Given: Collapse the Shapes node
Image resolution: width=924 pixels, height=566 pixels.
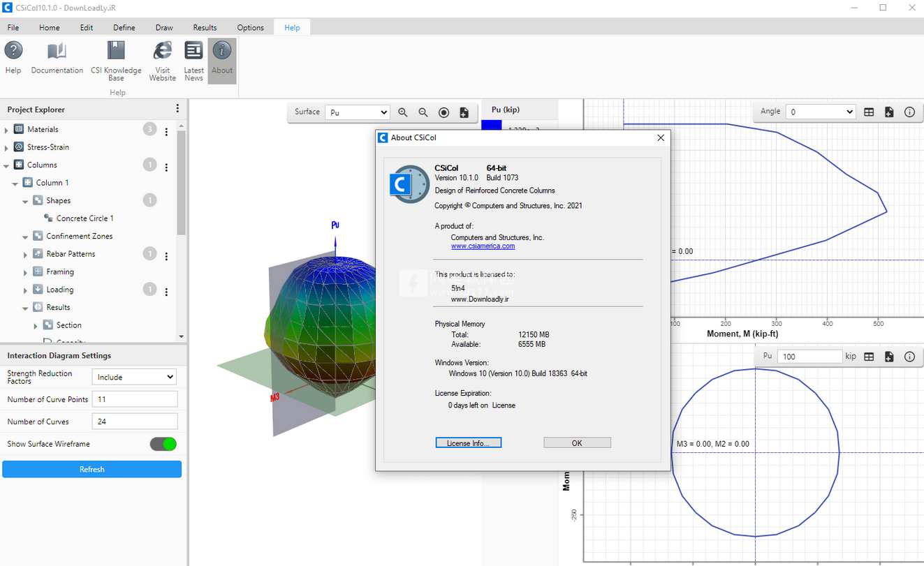Looking at the screenshot, I should 25,201.
